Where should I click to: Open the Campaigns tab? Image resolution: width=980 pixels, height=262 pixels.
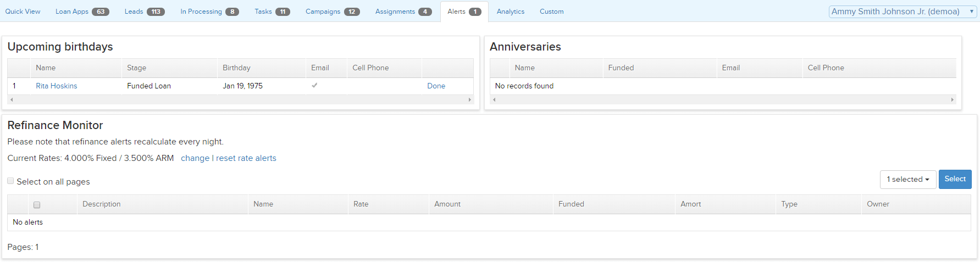click(332, 12)
